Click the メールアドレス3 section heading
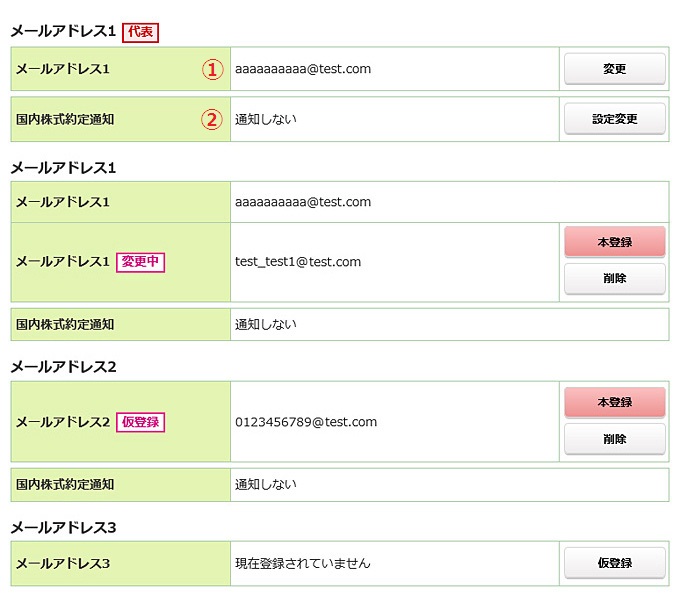 pyautogui.click(x=64, y=527)
